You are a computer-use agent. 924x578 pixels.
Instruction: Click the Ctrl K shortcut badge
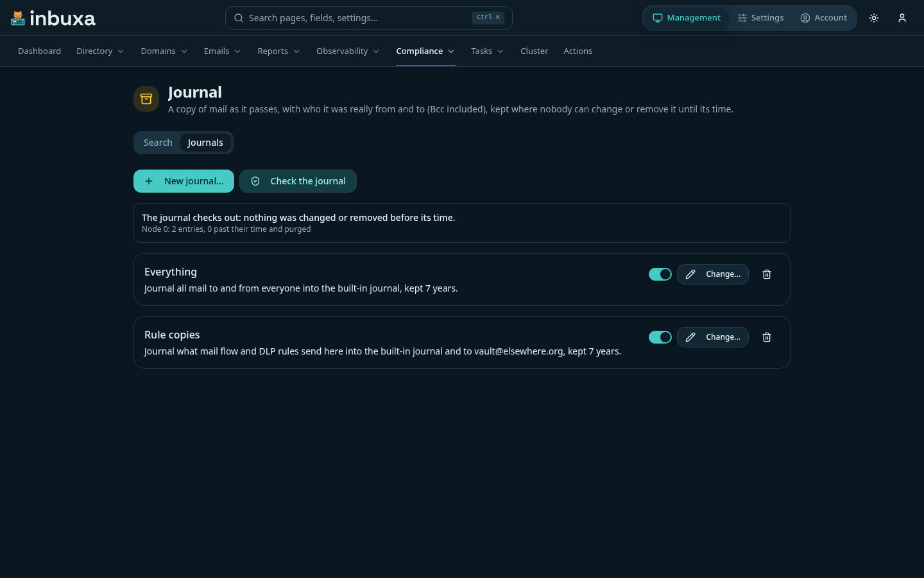(488, 18)
